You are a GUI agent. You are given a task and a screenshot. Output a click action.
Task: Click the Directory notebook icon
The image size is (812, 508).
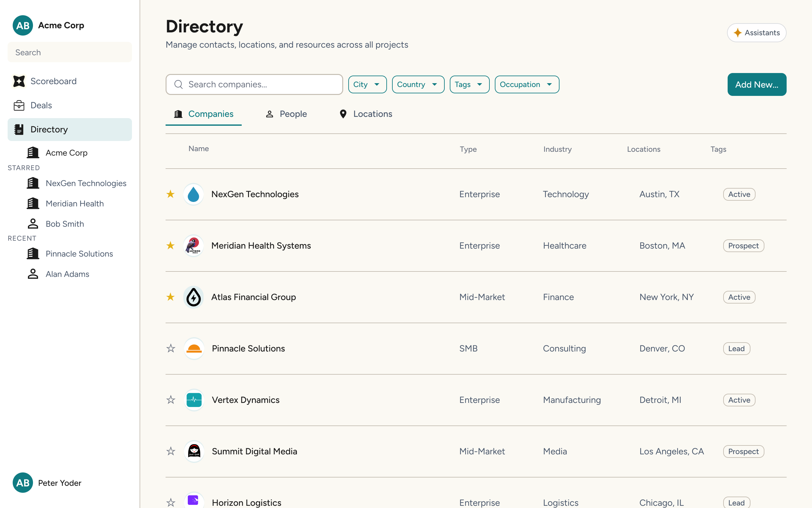(19, 129)
